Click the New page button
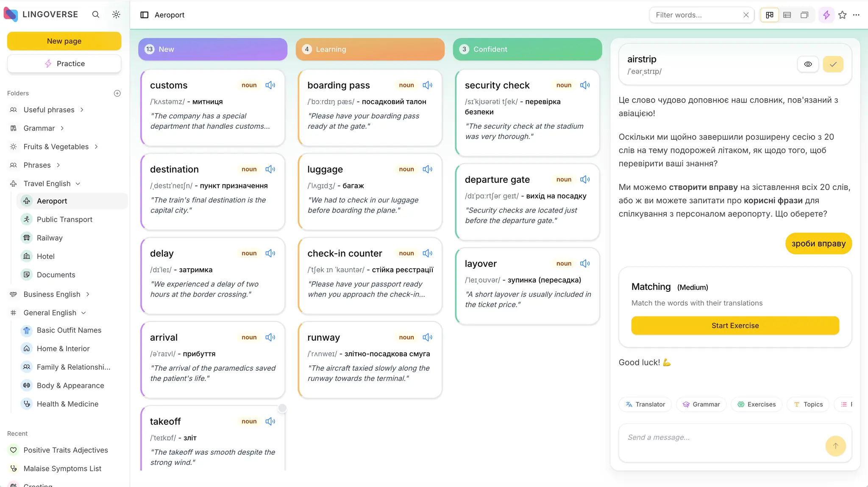868x487 pixels. (x=64, y=41)
